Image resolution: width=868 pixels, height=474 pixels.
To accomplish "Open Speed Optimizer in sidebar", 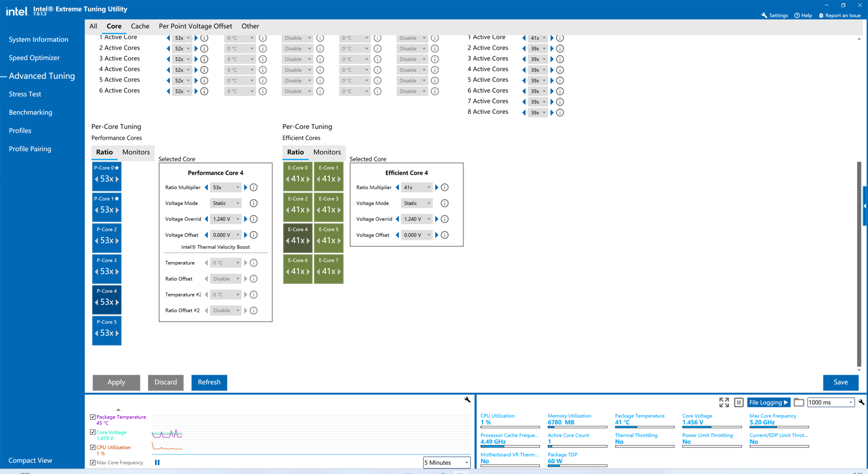I will [34, 58].
